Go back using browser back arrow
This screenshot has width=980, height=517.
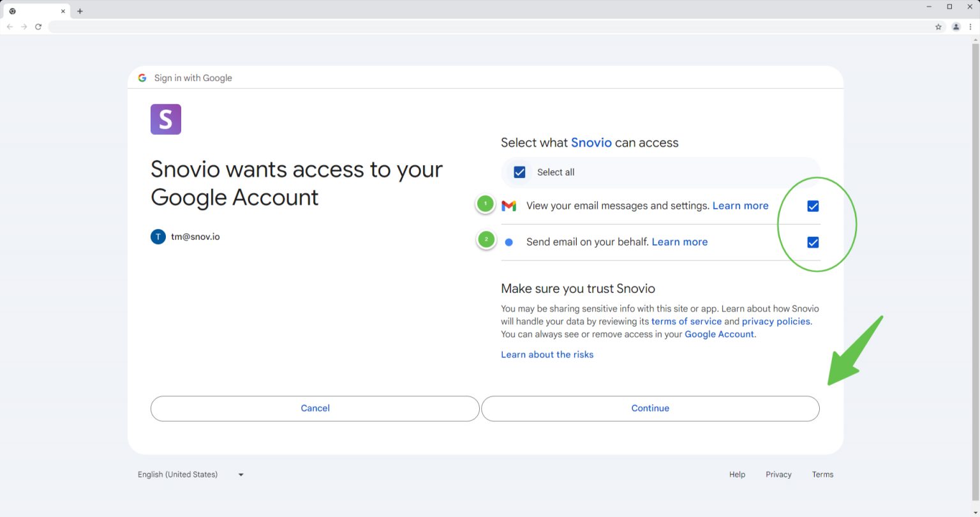pos(10,27)
